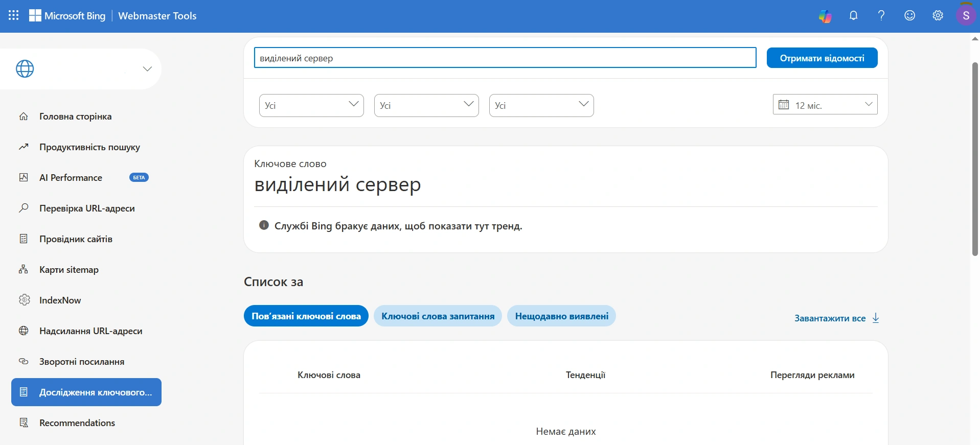
Task: Open the help question mark icon
Action: [881, 15]
